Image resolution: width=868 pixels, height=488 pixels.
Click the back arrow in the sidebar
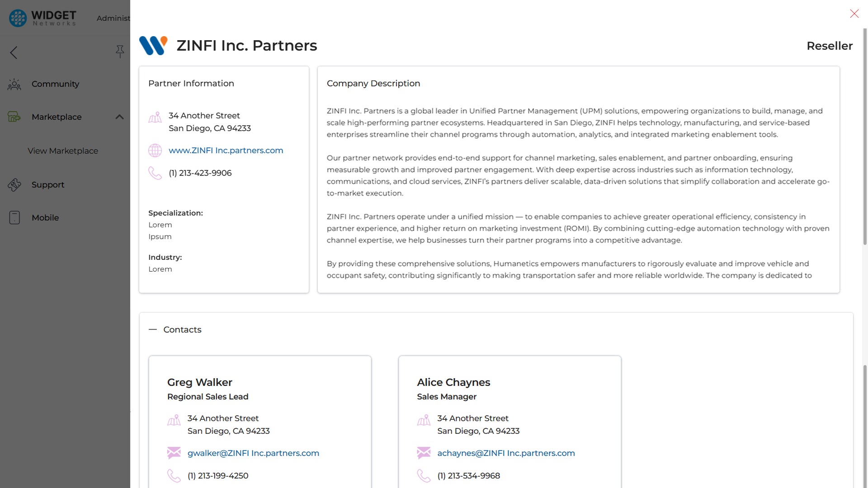point(13,52)
